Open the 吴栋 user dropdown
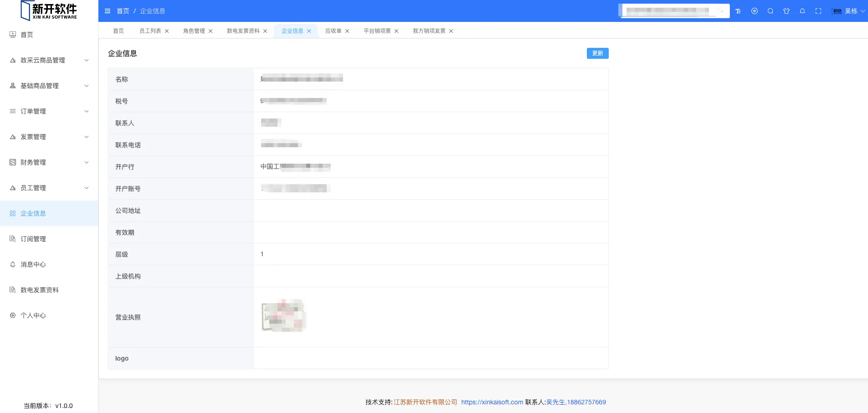The width and height of the screenshot is (868, 413). pos(850,11)
